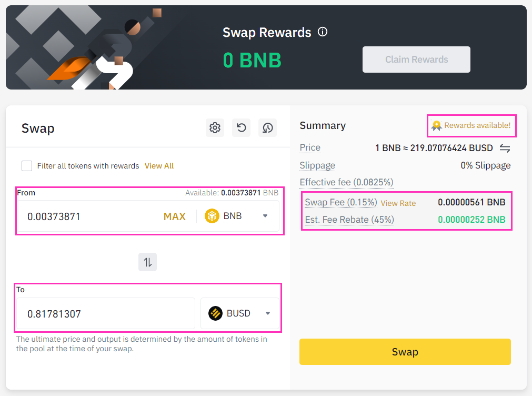
Task: Select MAX to use full BNB balance
Action: tap(174, 215)
